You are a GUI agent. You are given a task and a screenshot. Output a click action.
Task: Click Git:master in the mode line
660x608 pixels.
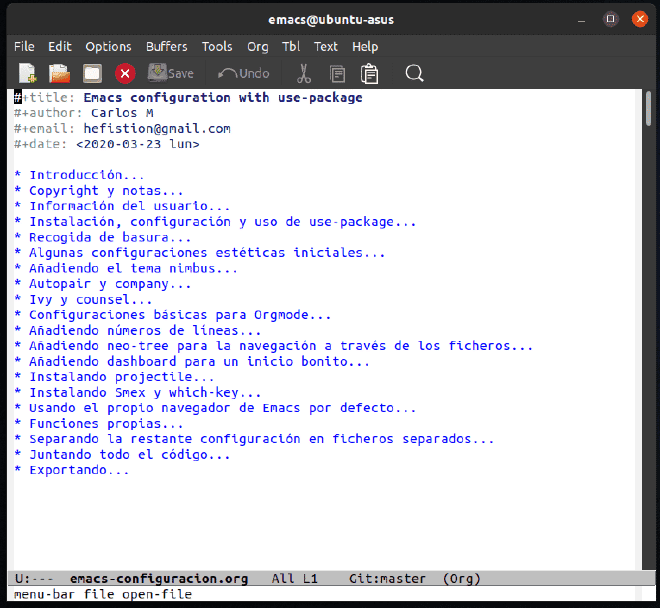point(387,579)
